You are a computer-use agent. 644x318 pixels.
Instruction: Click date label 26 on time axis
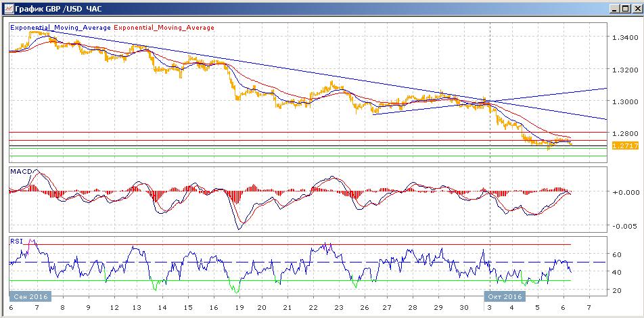tap(363, 307)
